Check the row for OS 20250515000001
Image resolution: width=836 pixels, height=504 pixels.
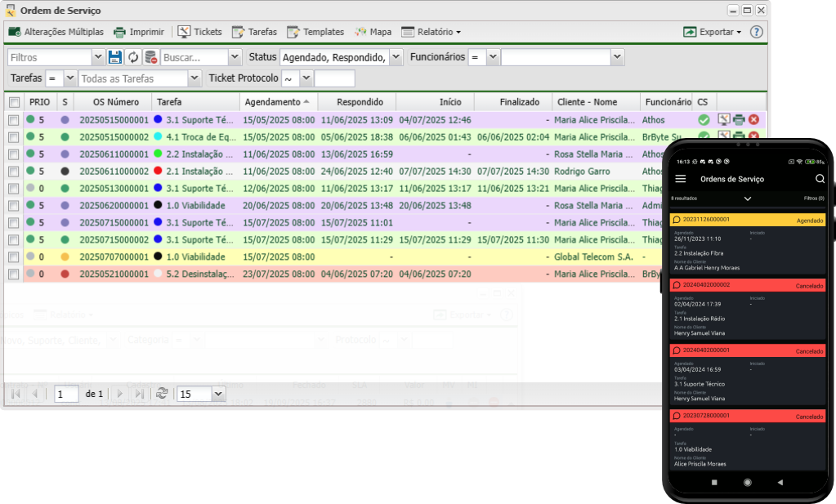[x=14, y=120]
